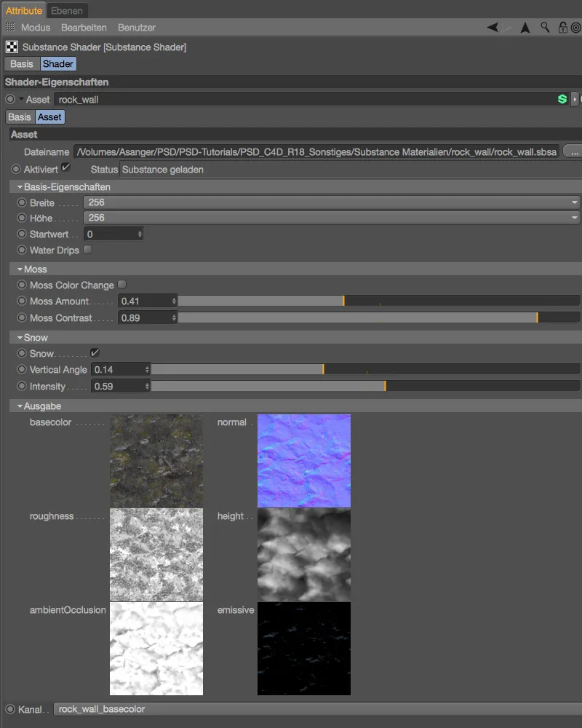Click the animation dot beside Moss Amount
582x728 pixels.
(x=22, y=301)
